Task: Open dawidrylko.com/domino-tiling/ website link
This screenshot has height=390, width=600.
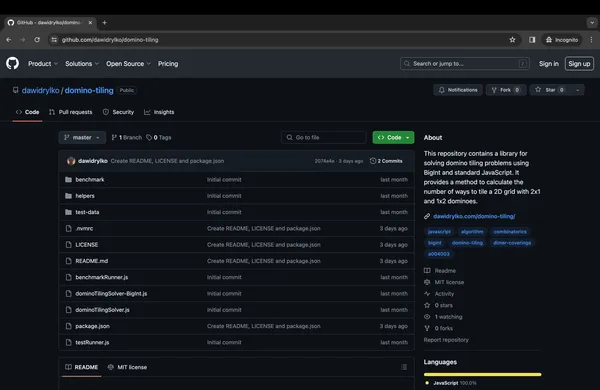Action: click(x=474, y=216)
